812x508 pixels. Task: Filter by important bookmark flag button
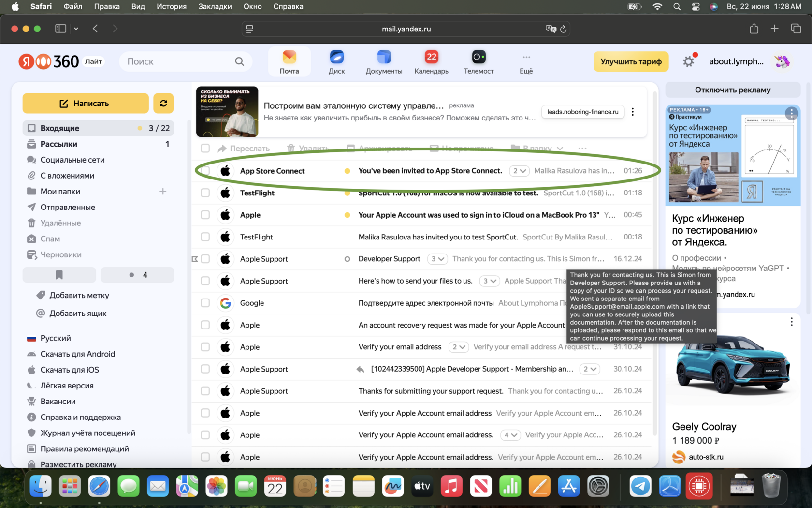[59, 275]
